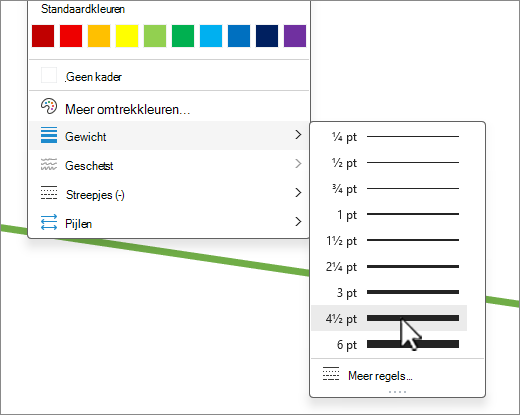Viewport: 520px width, 415px height.
Task: Pick the green standard color swatch
Action: (183, 36)
